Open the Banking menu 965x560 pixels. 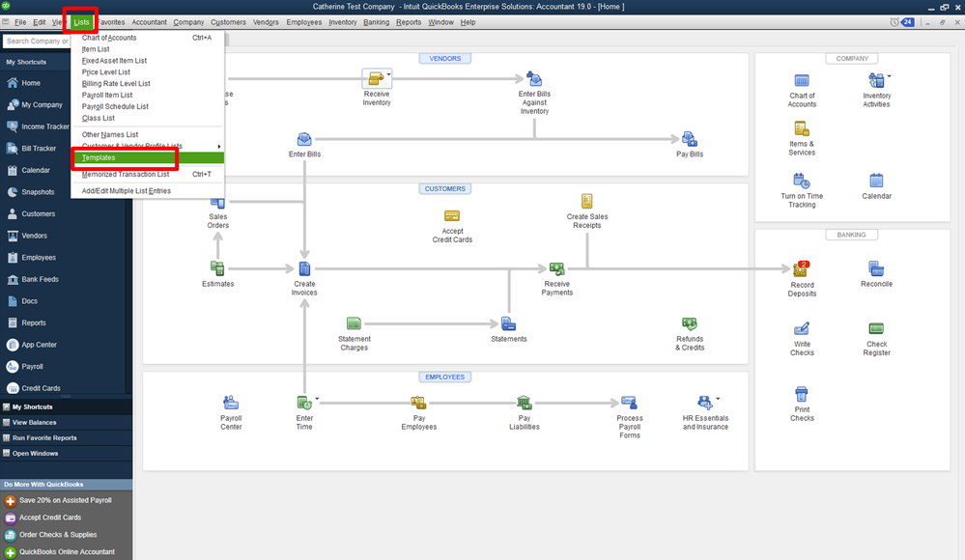coord(376,22)
